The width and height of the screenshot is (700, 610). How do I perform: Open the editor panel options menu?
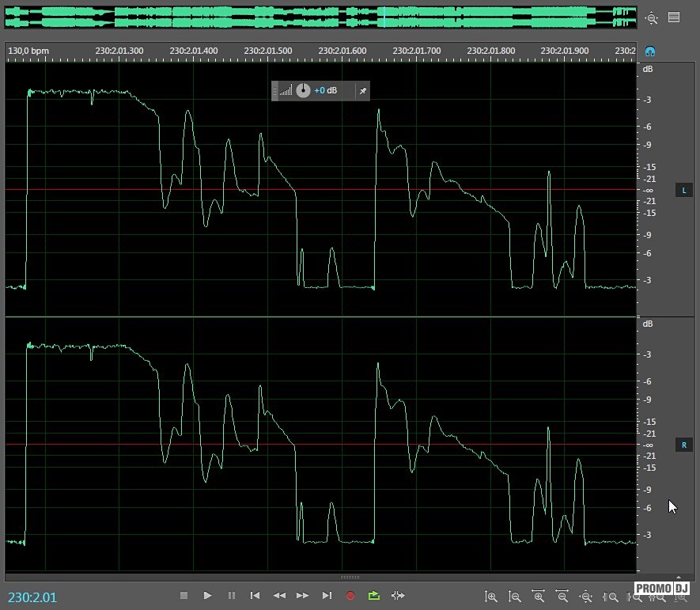coord(674,17)
